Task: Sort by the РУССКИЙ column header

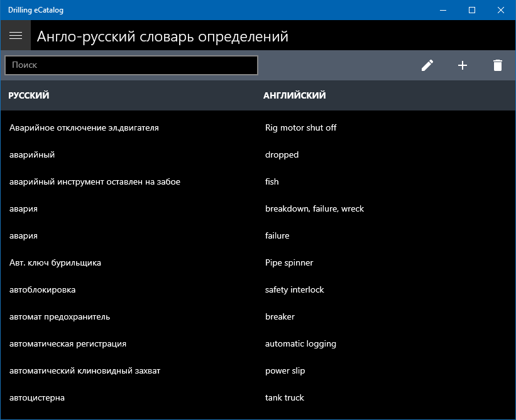Action: click(29, 96)
